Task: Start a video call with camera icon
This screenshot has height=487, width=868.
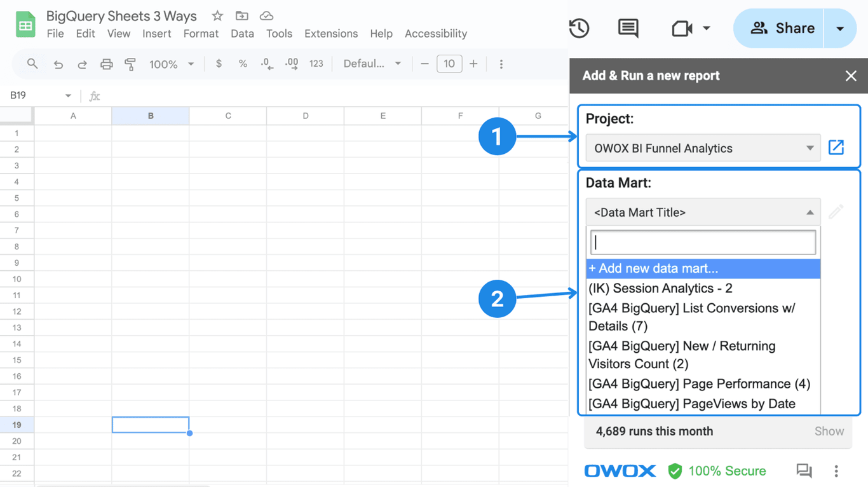Action: (682, 28)
